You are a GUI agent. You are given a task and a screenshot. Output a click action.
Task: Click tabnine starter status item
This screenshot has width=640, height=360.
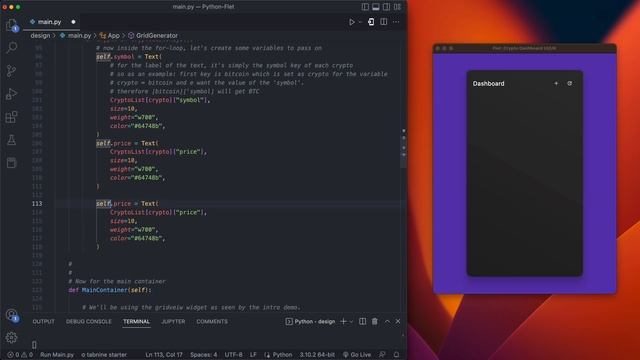104,355
